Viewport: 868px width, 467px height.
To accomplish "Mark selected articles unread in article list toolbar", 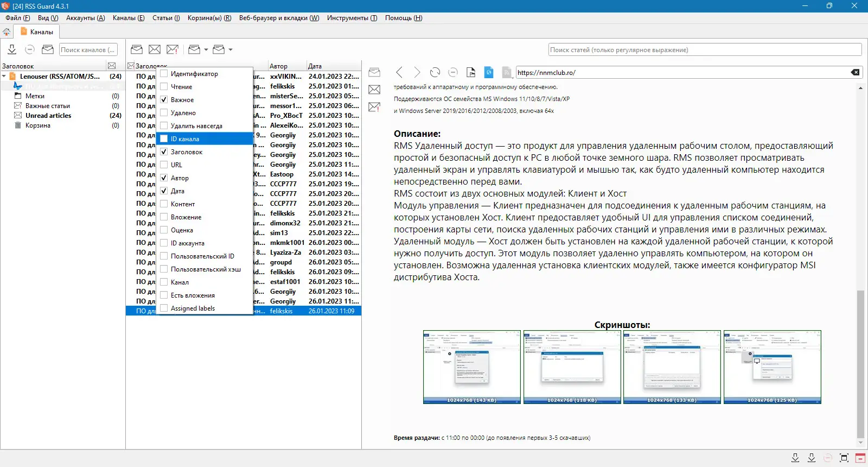I will [155, 49].
